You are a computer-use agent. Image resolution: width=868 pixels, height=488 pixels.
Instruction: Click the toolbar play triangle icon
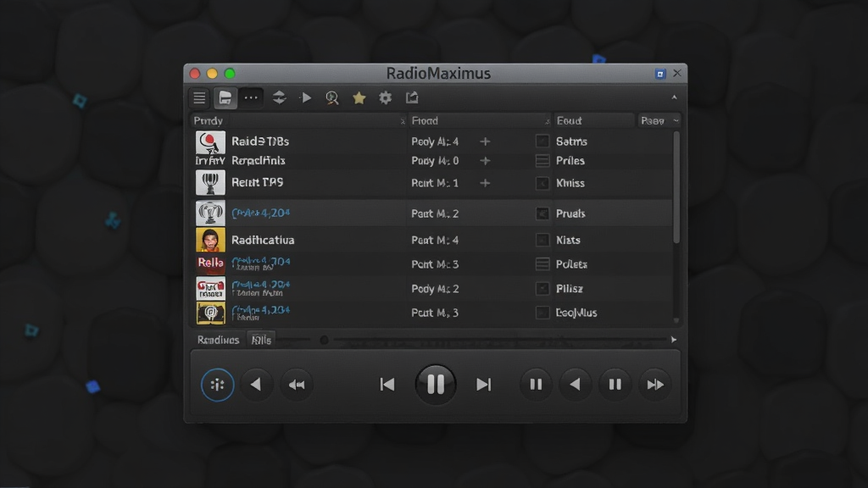coord(305,98)
